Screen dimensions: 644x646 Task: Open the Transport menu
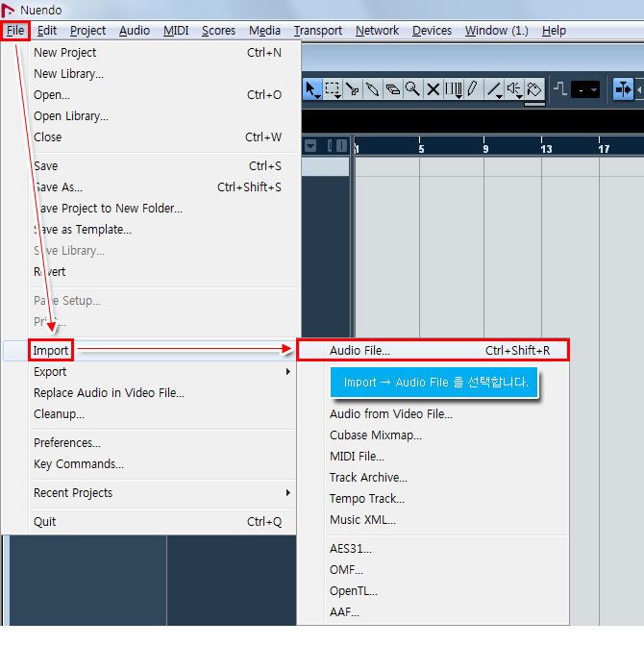click(317, 31)
